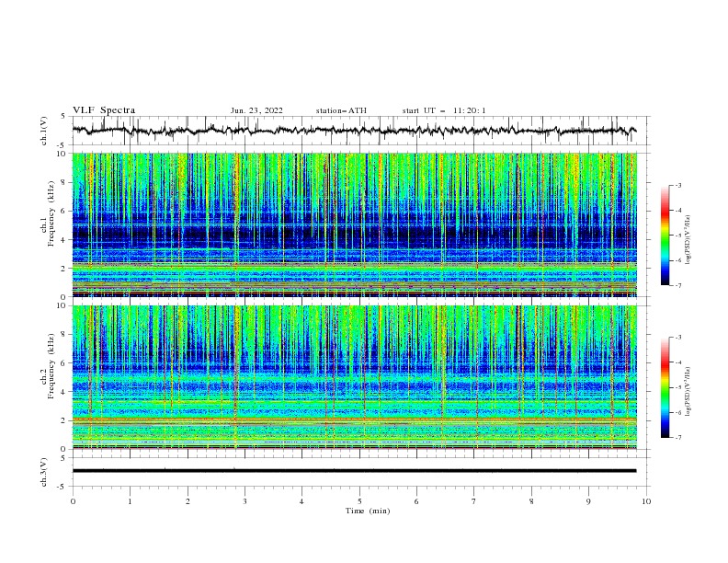Click the ch.1 voltage waveform trace
The width and height of the screenshot is (728, 563).
(354, 131)
